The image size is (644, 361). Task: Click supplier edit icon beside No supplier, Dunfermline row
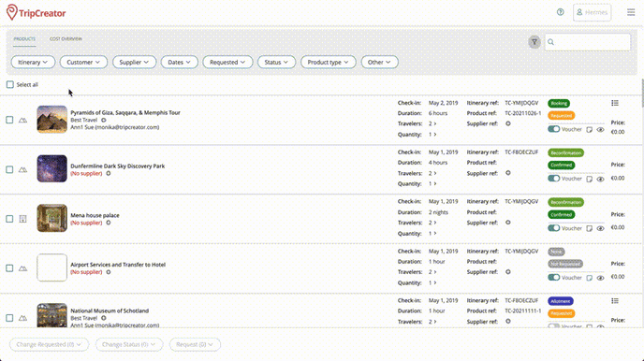coord(109,173)
